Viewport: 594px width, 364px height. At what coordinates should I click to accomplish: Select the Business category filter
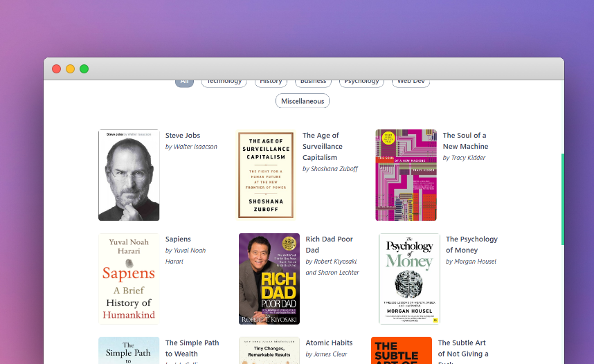pyautogui.click(x=314, y=83)
